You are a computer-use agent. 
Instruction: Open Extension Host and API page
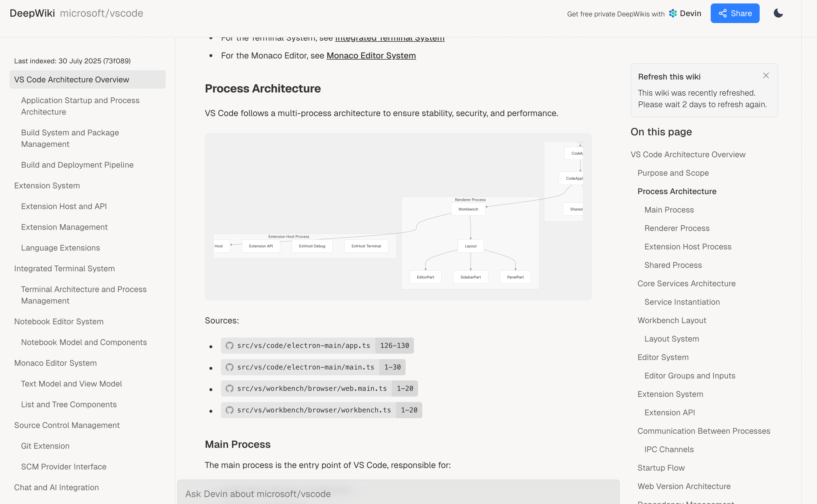64,206
